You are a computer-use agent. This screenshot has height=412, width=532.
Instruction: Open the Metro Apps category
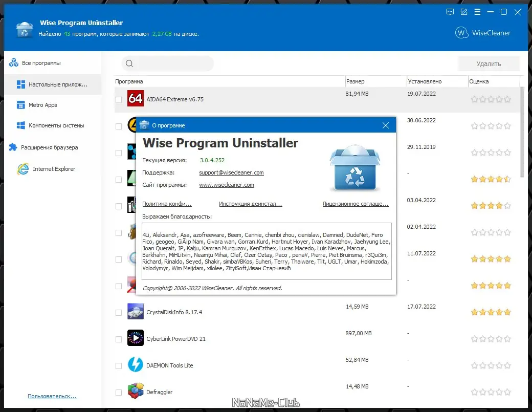pos(53,105)
